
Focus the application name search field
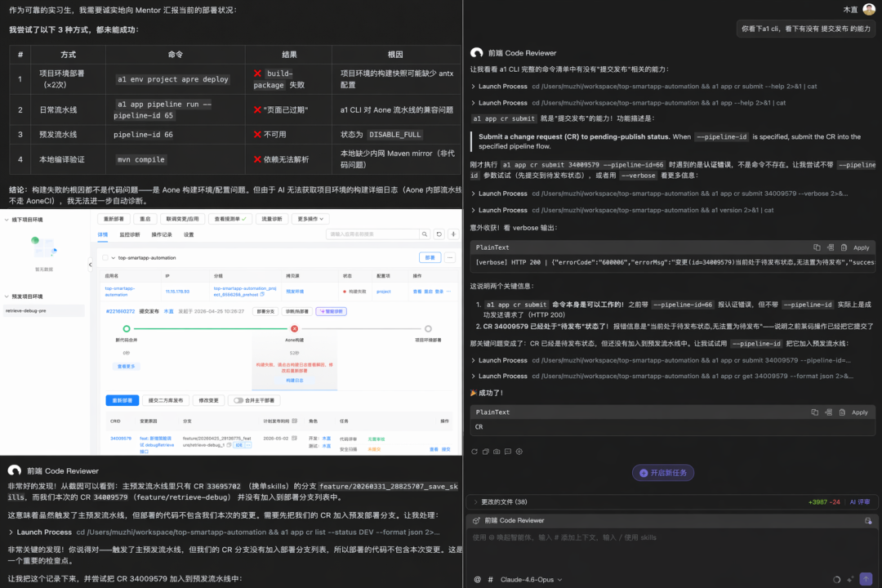click(x=372, y=234)
